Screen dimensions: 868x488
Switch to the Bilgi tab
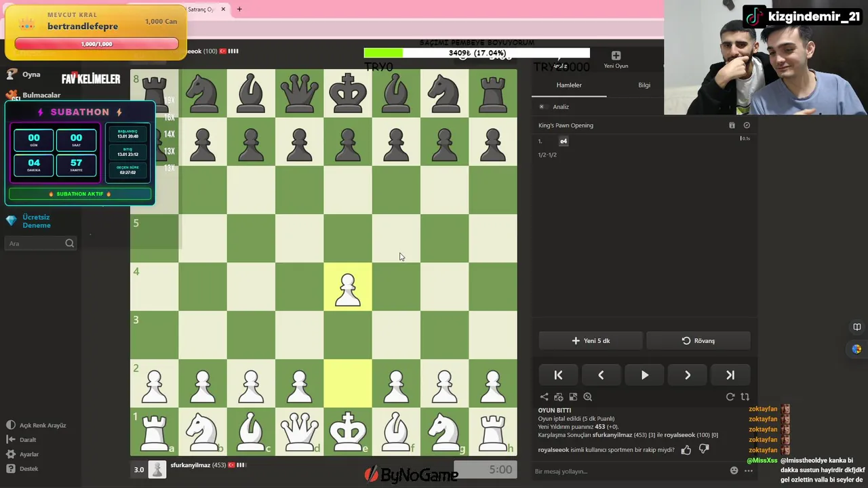coord(644,85)
